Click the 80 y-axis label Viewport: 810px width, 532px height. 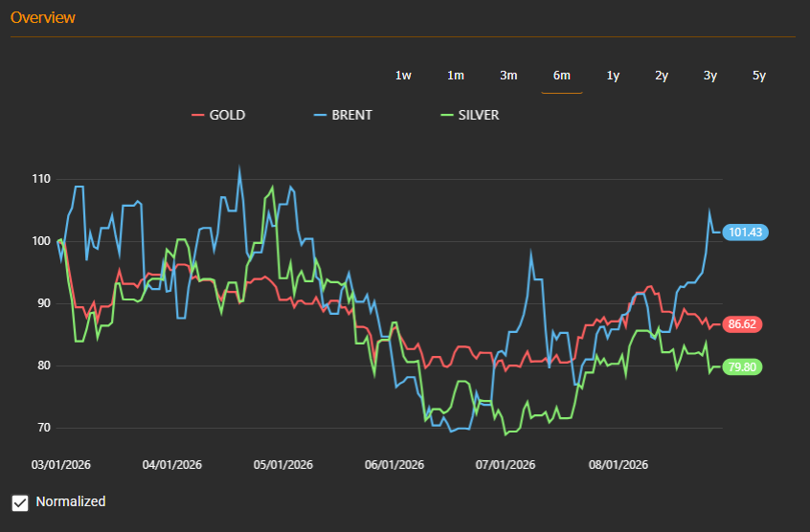44,366
